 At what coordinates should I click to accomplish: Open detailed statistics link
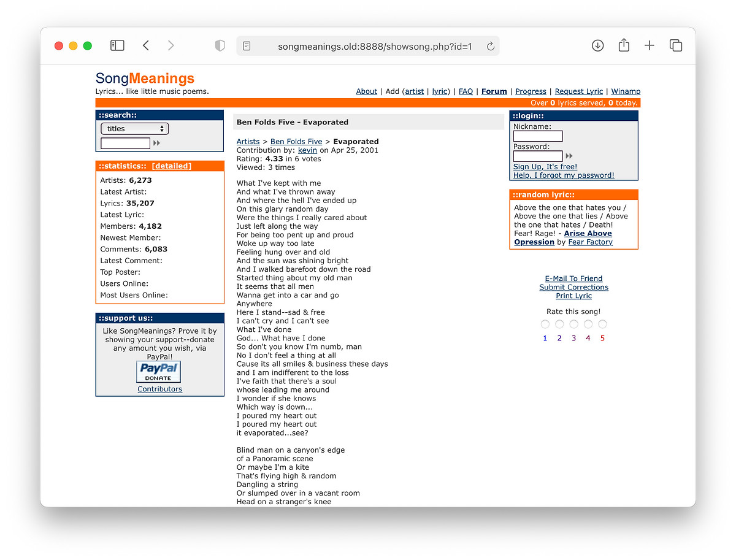coord(172,166)
